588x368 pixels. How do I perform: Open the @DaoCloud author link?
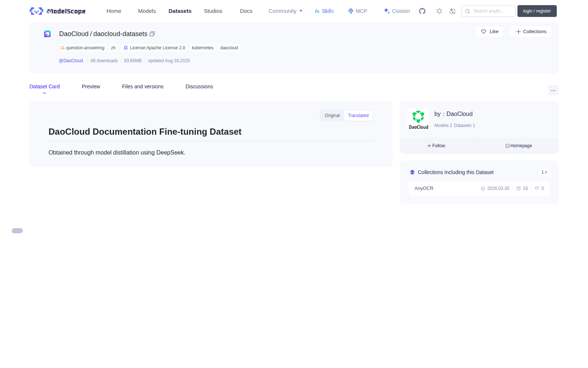point(71,61)
